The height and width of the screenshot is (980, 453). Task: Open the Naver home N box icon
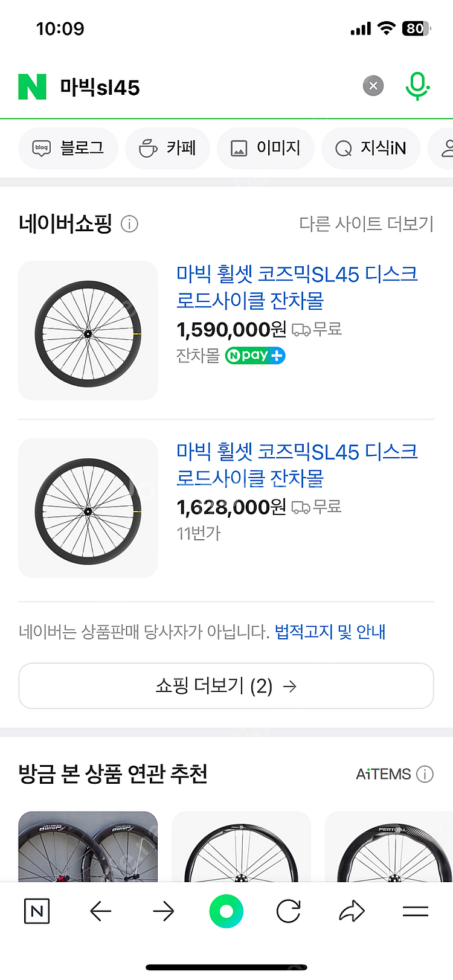(x=37, y=911)
